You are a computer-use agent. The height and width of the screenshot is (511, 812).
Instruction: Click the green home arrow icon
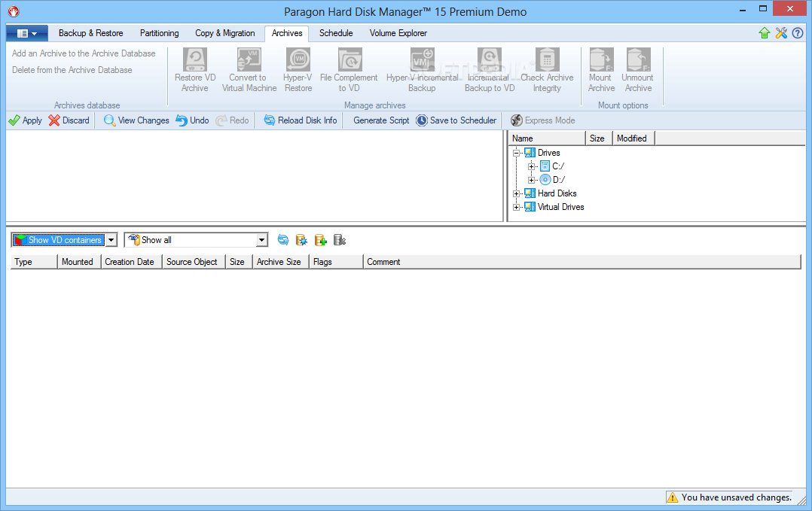point(765,33)
